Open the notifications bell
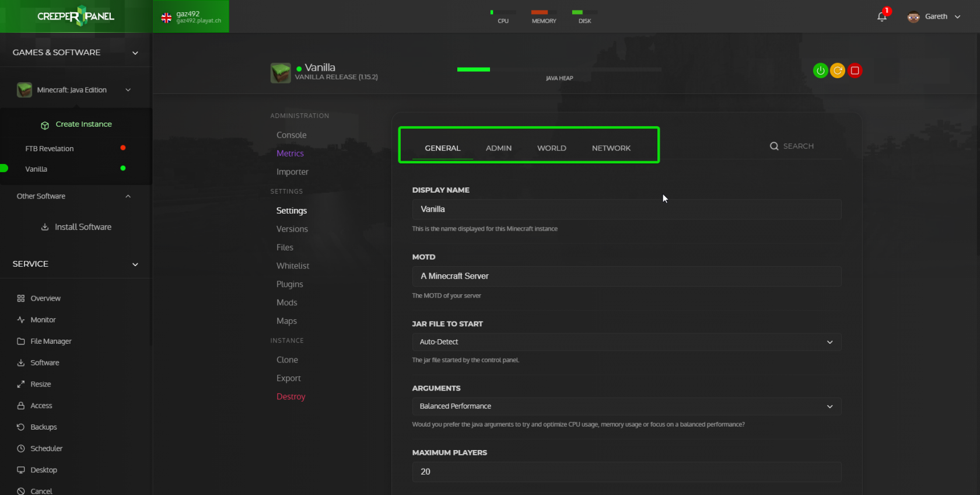This screenshot has height=495, width=980. (882, 16)
